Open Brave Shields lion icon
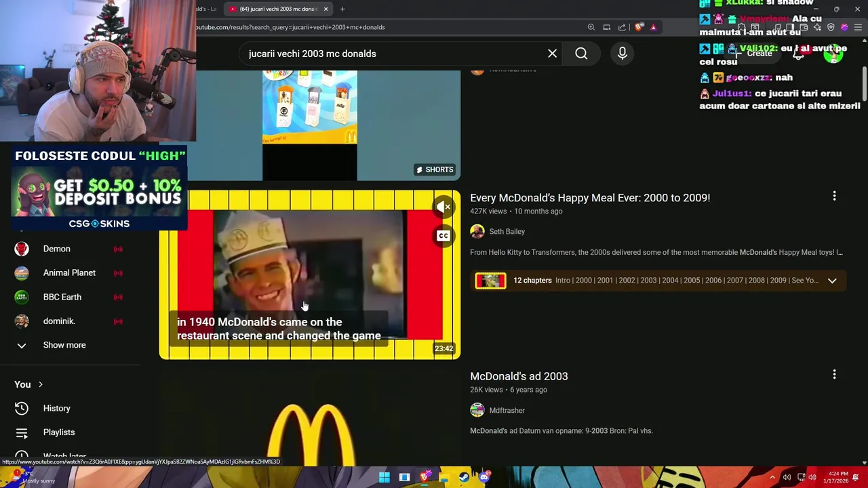Viewport: 868px width, 488px height. [639, 27]
